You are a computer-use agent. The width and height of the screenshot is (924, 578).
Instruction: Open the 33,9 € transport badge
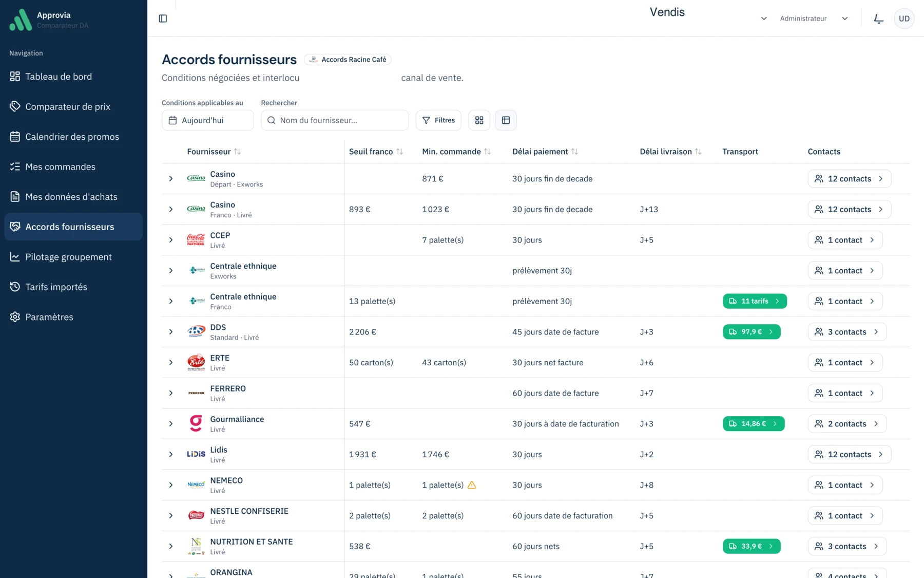pos(752,546)
